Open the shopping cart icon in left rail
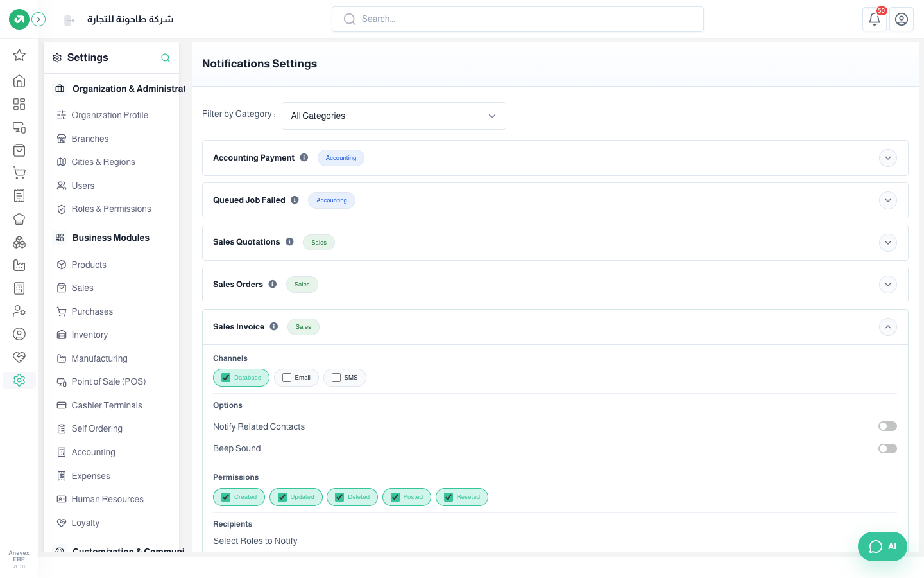Viewport: 924px width, 578px height. click(19, 173)
